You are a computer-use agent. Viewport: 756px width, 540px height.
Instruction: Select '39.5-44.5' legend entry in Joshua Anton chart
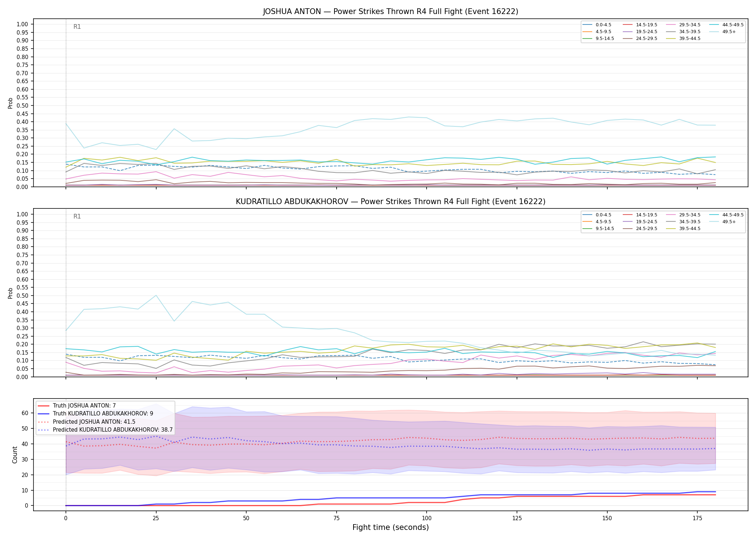(684, 39)
